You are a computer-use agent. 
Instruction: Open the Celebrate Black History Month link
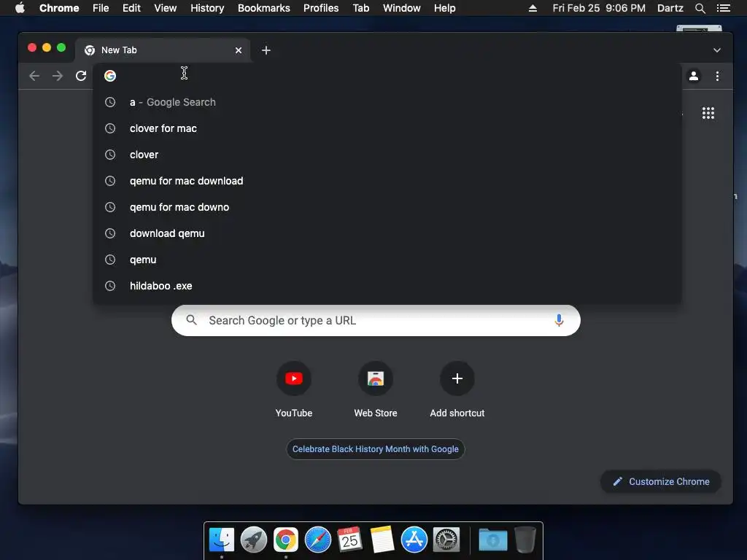pos(376,449)
